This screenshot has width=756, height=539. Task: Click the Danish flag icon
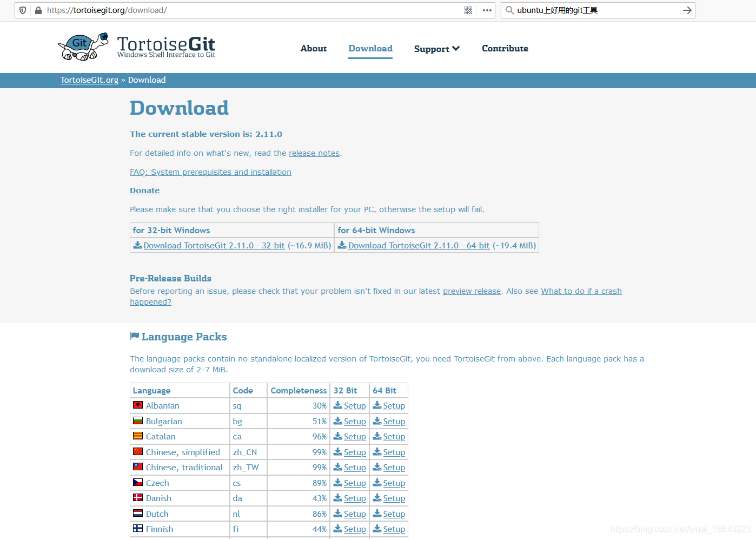138,497
